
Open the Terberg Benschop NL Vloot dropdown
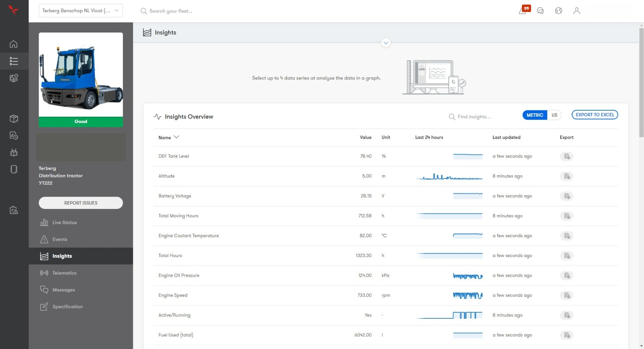click(x=81, y=11)
